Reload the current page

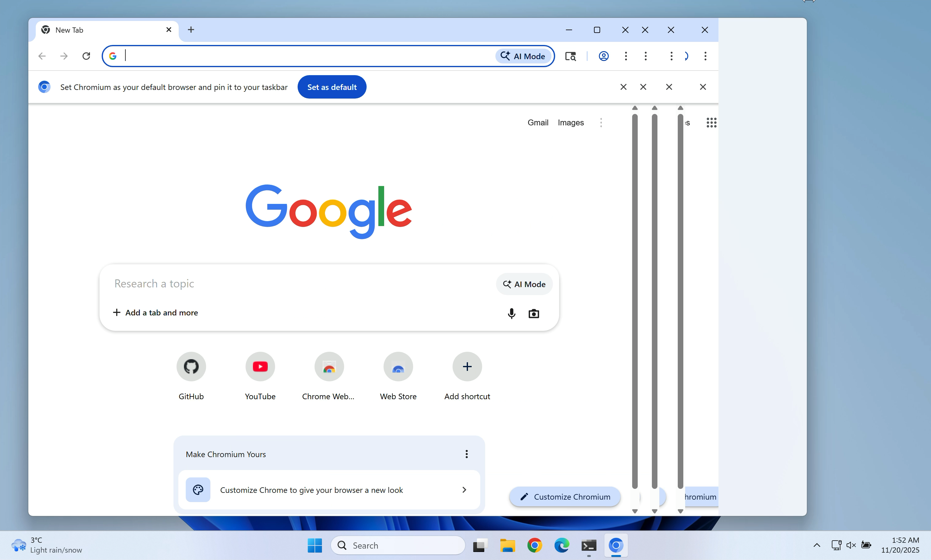[86, 56]
